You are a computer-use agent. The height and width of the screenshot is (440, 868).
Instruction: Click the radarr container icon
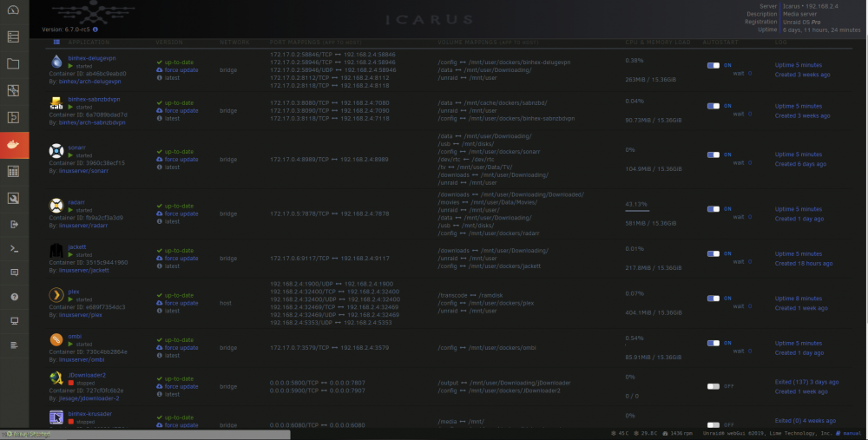click(56, 206)
